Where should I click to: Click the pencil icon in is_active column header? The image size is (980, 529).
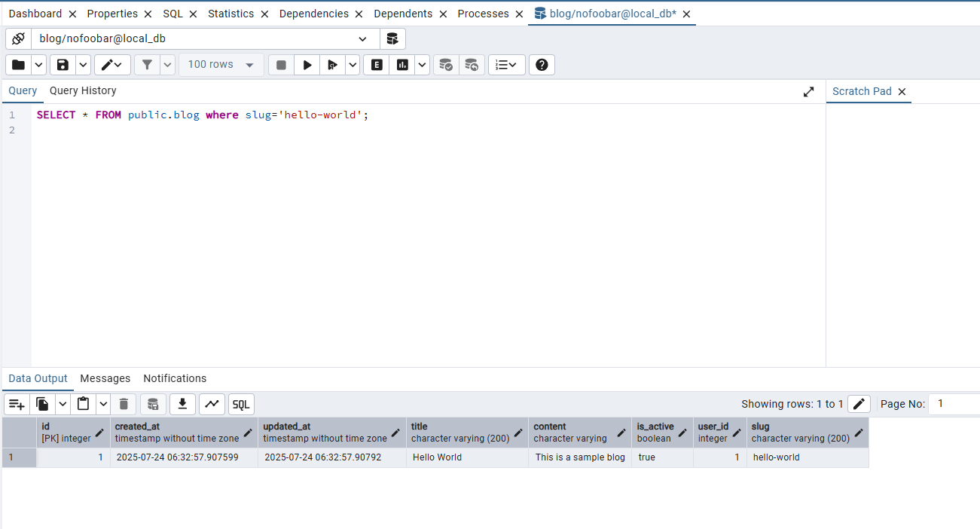(x=682, y=433)
